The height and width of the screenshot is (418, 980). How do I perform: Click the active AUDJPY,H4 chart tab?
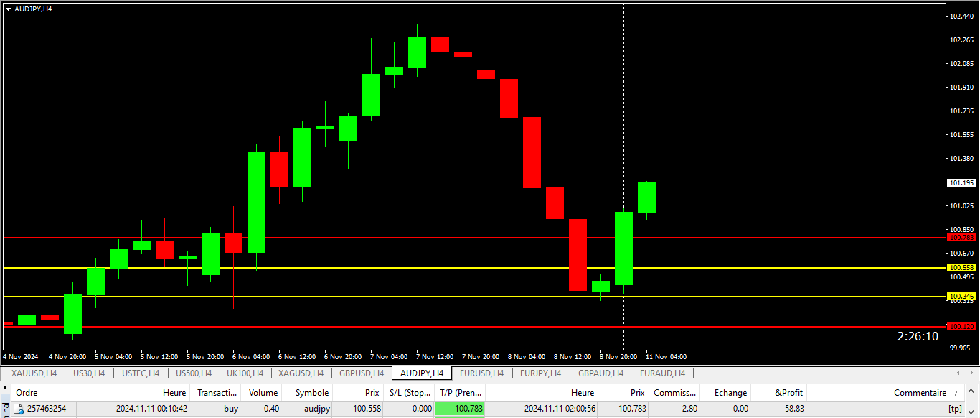[422, 373]
